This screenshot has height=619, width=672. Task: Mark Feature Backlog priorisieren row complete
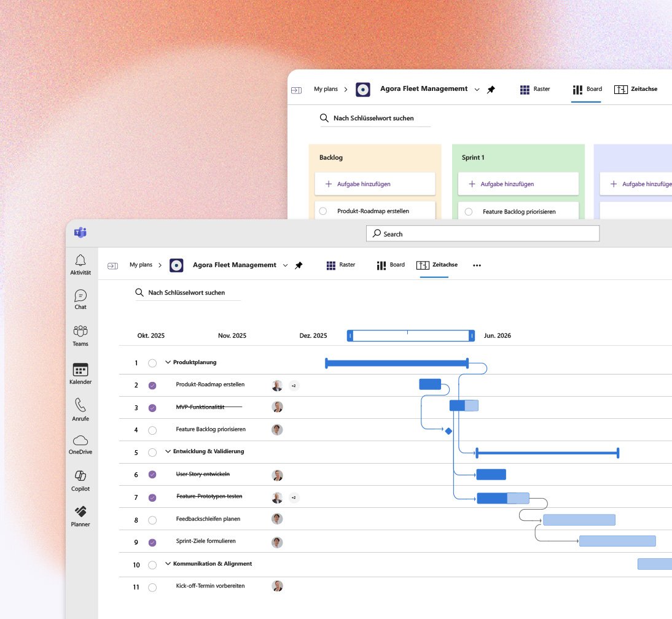pos(152,430)
